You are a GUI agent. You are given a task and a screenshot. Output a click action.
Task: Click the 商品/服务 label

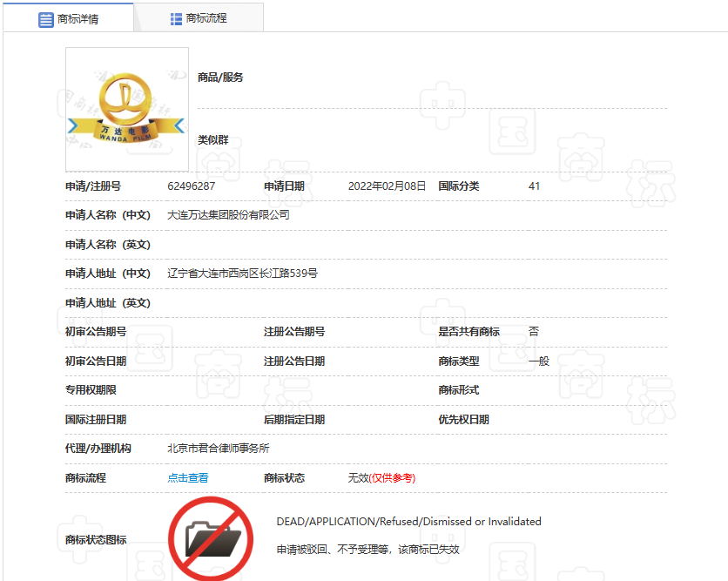coord(220,78)
